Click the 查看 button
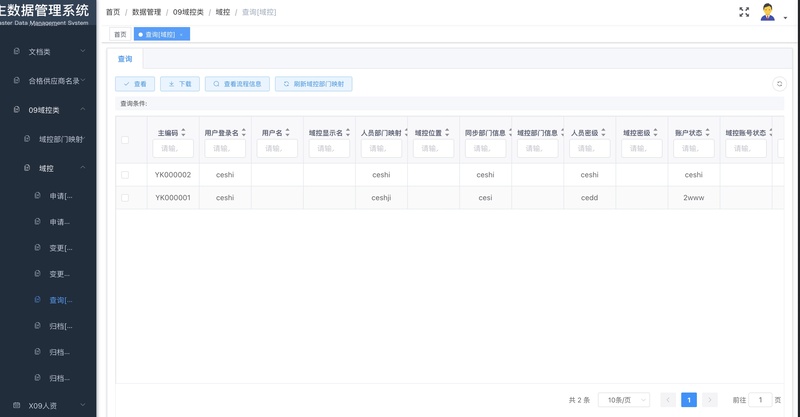This screenshot has height=417, width=800. click(135, 84)
